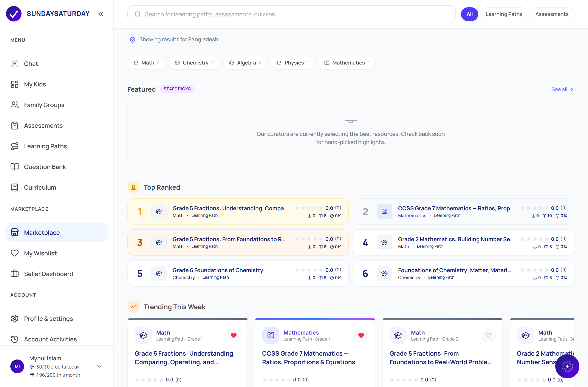Remove Grade 5 Fractions Understanding card from wishlist

tap(234, 335)
